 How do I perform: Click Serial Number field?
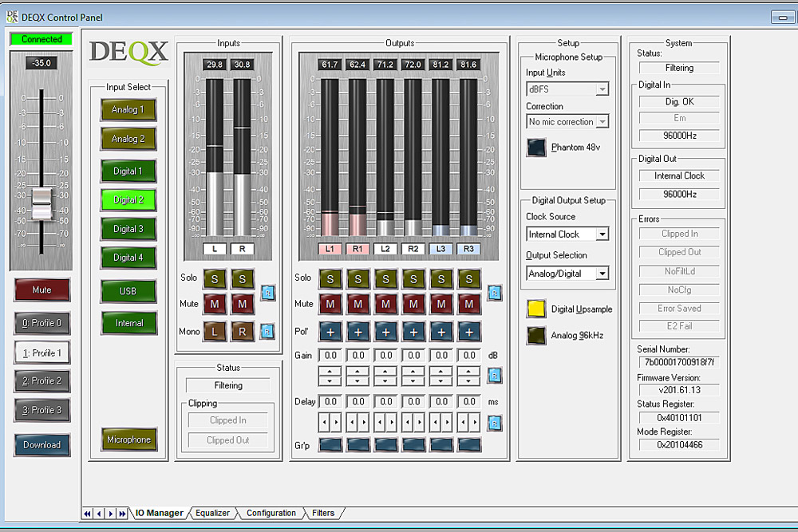click(x=679, y=362)
